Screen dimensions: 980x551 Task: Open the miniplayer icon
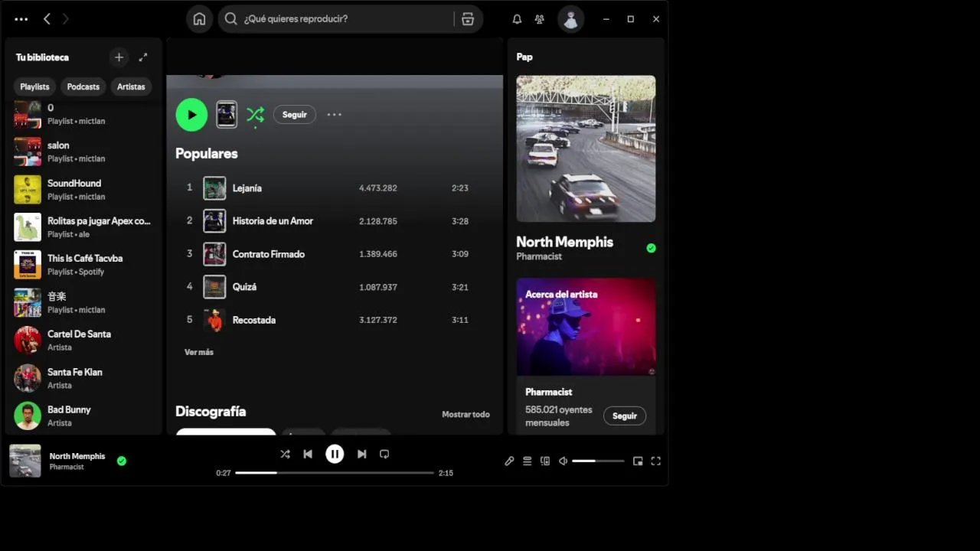[638, 461]
